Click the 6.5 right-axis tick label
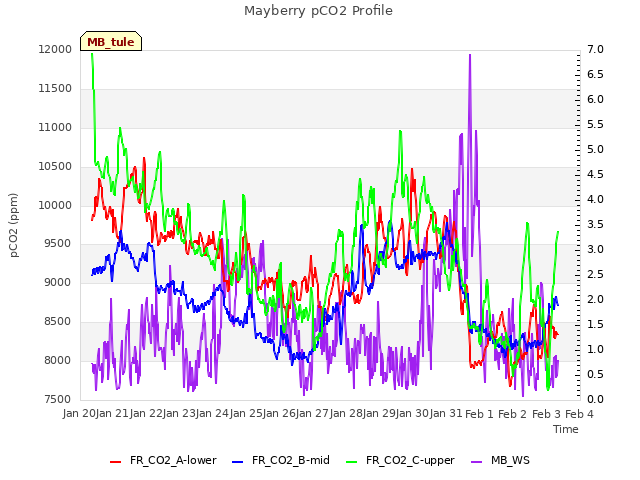640x480 pixels. click(595, 74)
